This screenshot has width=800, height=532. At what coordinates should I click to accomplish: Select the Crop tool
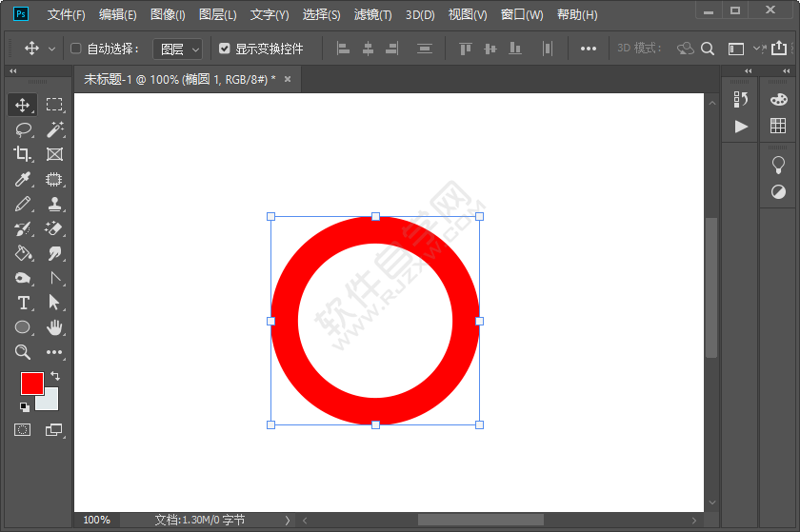pos(23,154)
